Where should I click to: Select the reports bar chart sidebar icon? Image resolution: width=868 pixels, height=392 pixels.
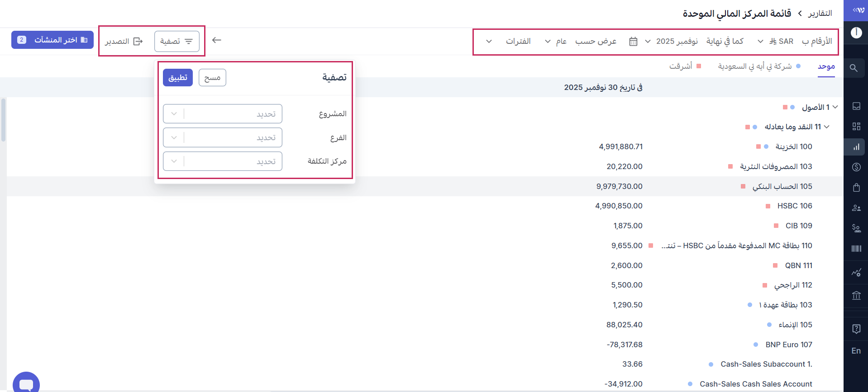coord(856,147)
